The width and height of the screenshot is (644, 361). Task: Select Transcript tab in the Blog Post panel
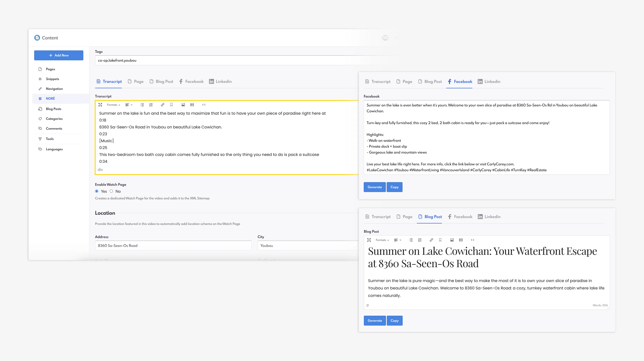pos(378,217)
